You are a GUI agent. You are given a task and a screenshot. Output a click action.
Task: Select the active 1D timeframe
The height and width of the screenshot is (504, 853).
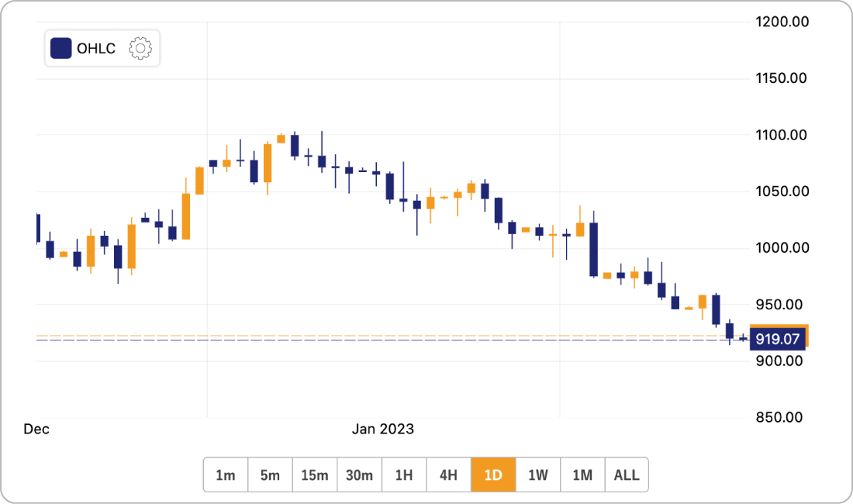coord(493,475)
